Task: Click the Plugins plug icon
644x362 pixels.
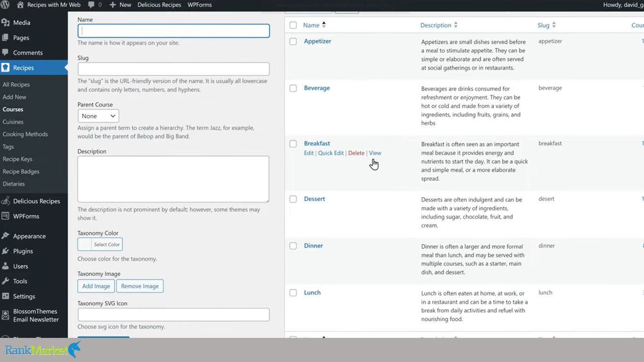Action: [5, 251]
